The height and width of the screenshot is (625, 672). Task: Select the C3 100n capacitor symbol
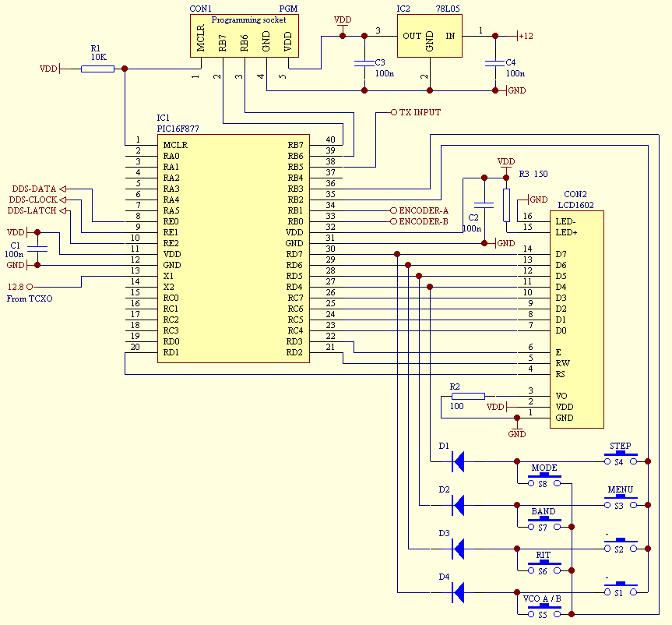click(x=363, y=62)
